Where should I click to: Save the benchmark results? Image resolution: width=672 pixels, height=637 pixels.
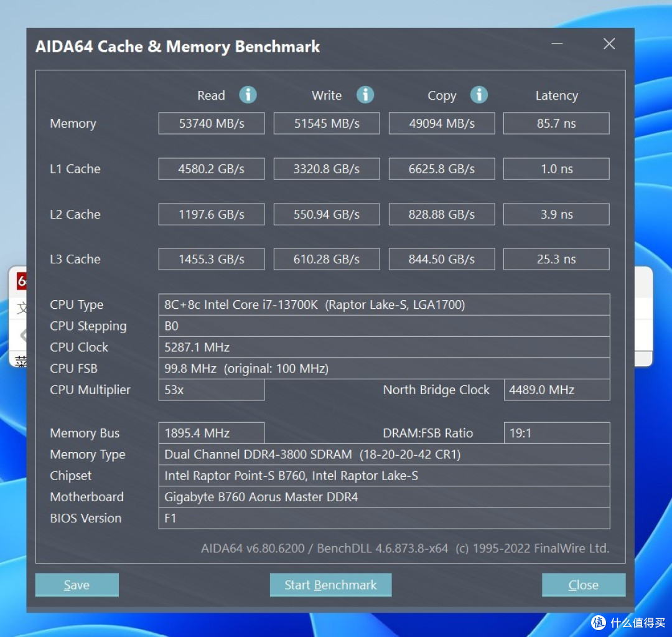pyautogui.click(x=77, y=585)
